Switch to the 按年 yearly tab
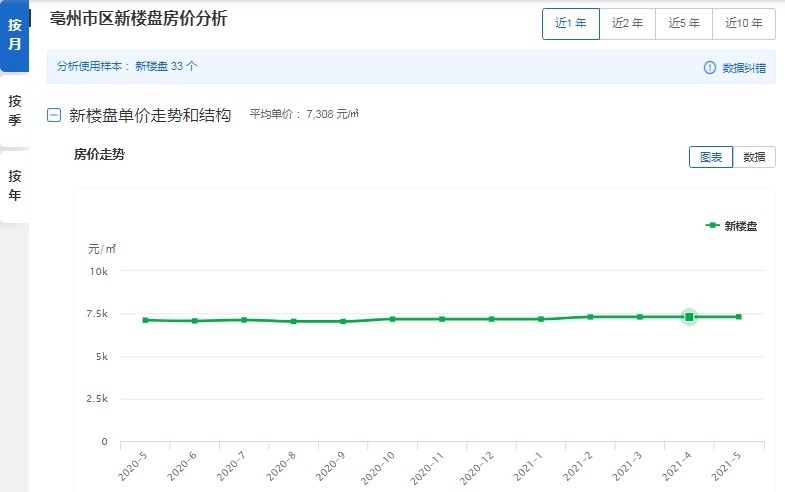Screen dimensions: 785x492 point(15,186)
